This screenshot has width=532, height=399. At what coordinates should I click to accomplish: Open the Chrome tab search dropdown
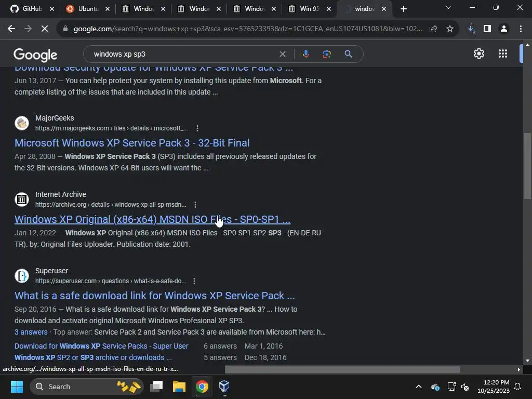pyautogui.click(x=448, y=7)
